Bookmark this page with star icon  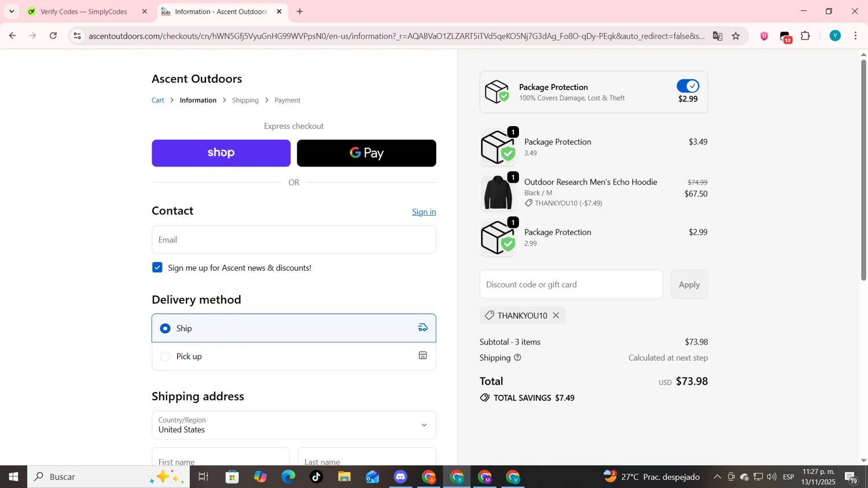[736, 36]
